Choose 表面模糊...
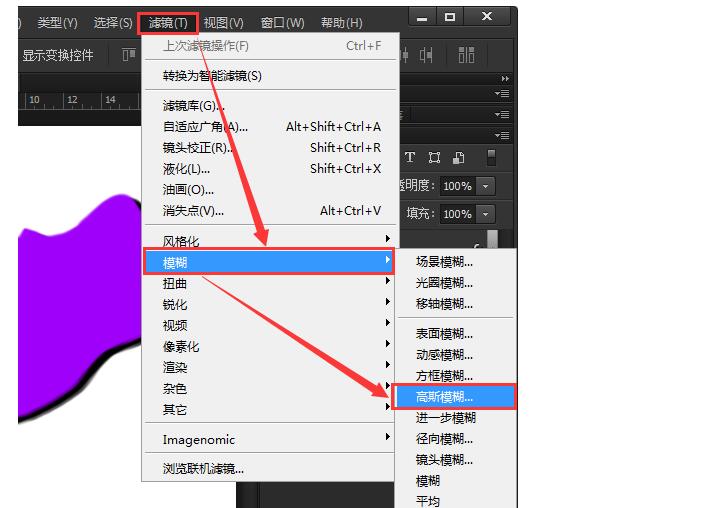Screen dimensions: 710x508 coord(456,334)
